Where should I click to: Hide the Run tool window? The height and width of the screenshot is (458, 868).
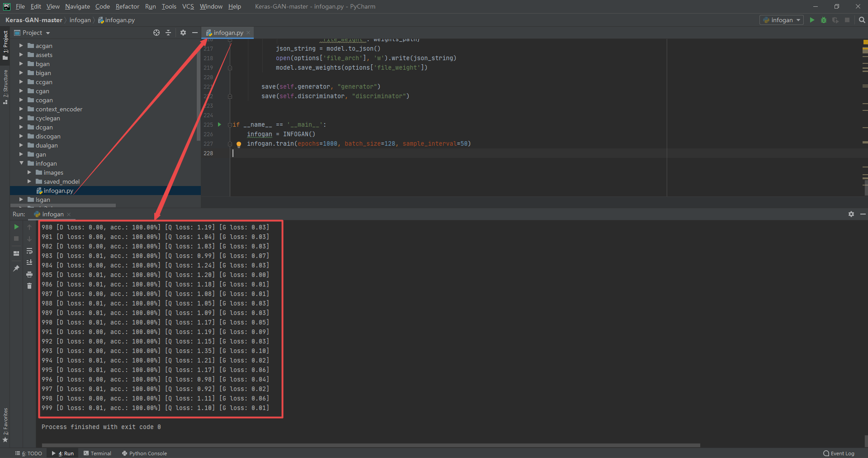point(863,214)
